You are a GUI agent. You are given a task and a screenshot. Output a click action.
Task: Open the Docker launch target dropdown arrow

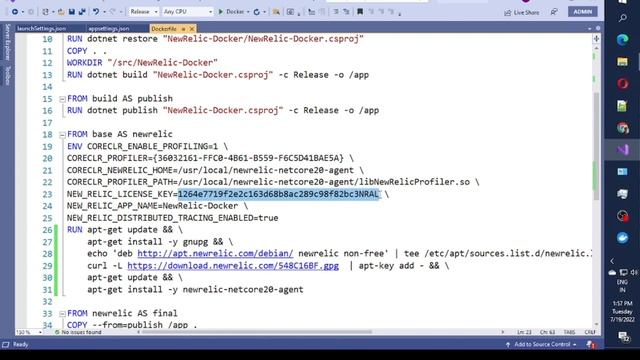tap(248, 12)
